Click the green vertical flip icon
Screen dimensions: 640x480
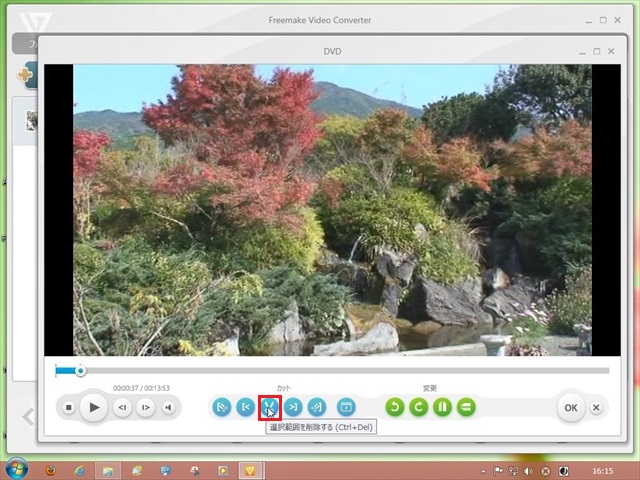coord(442,407)
